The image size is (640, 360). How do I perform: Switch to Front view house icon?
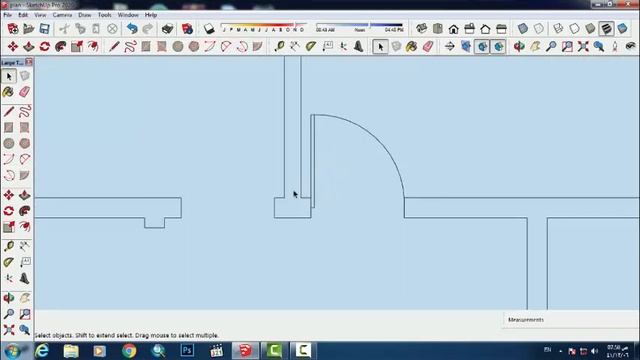pyautogui.click(x=453, y=29)
